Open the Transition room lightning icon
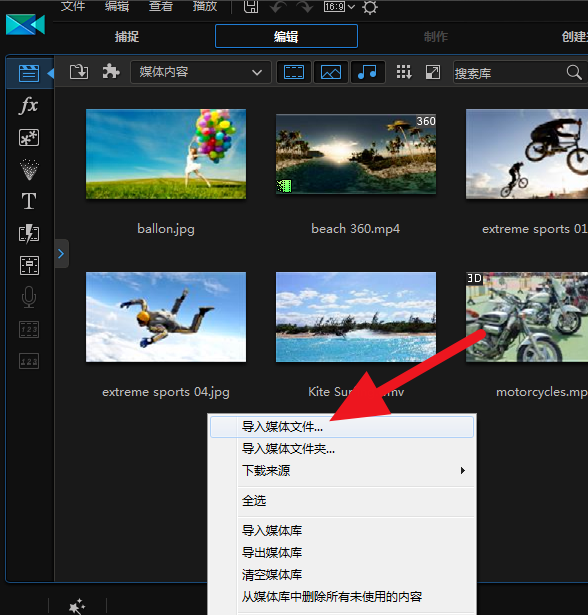Viewport: 588px width, 615px height. (x=29, y=234)
